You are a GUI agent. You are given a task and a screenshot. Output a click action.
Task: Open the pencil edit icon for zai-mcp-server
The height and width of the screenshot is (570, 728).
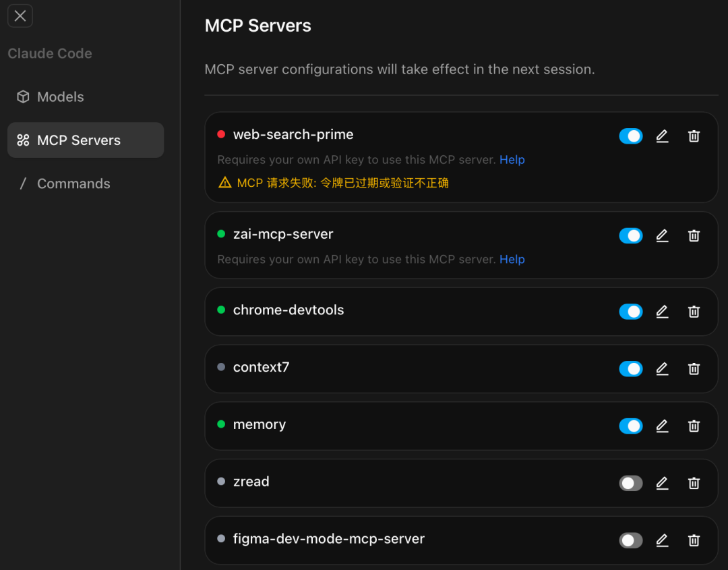[x=662, y=235]
